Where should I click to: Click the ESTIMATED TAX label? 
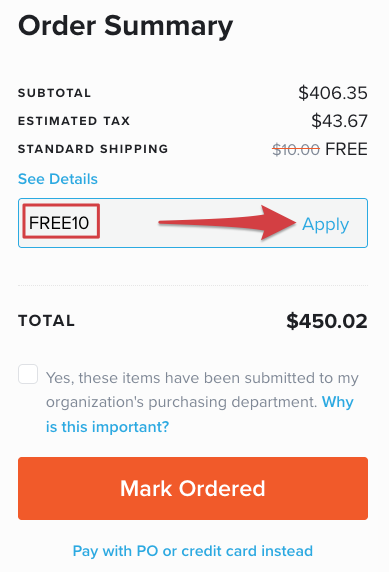point(74,121)
